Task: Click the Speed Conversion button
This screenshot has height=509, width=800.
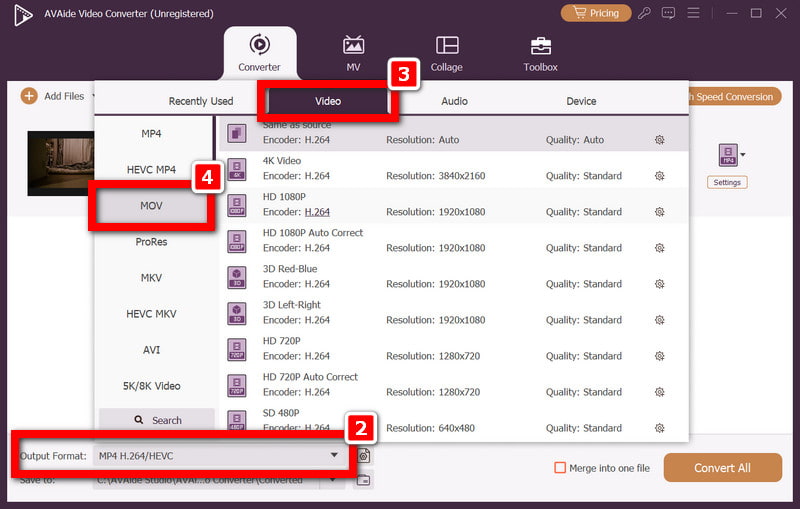Action: tap(734, 96)
